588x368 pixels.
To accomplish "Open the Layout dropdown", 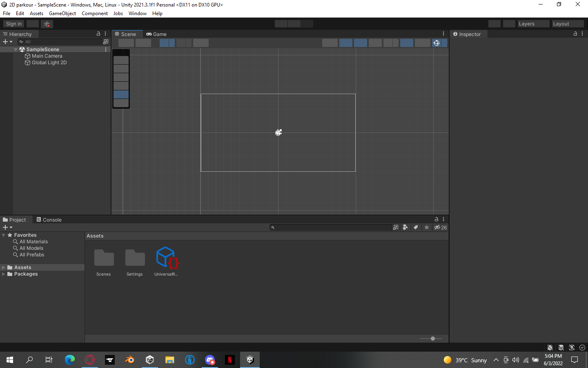I will [x=568, y=24].
